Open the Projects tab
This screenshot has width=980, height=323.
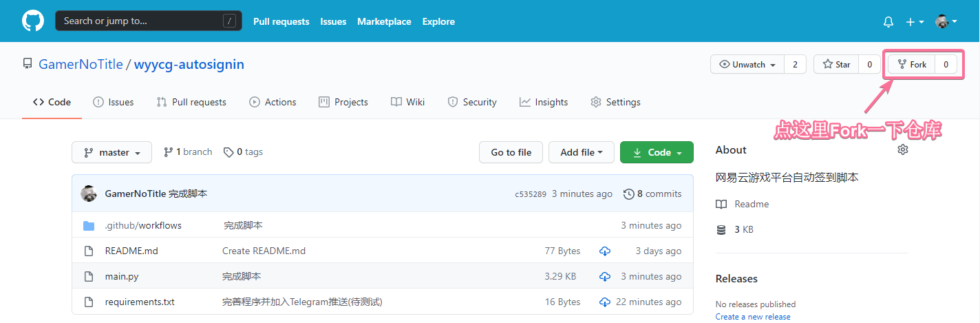click(x=343, y=102)
